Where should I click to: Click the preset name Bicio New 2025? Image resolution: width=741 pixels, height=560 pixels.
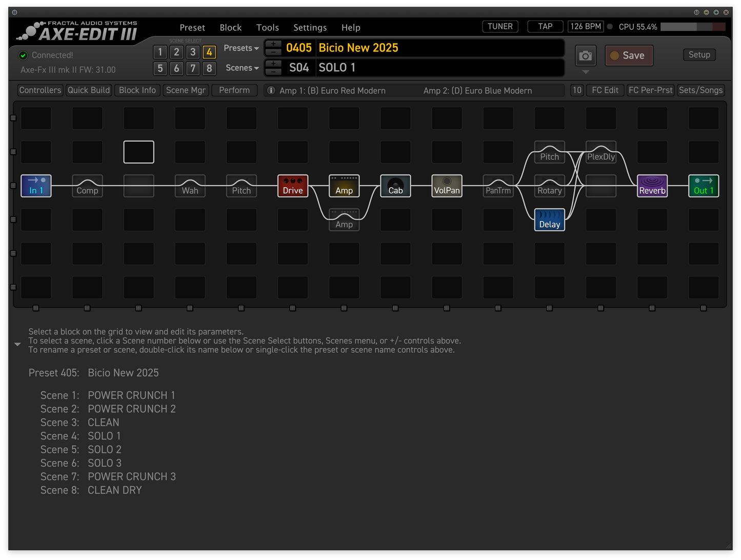[x=358, y=48]
